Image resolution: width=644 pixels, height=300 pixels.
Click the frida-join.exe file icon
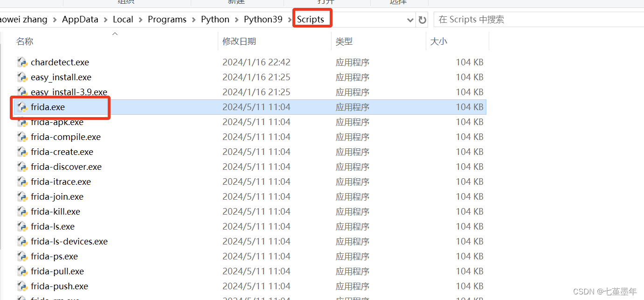coord(22,196)
